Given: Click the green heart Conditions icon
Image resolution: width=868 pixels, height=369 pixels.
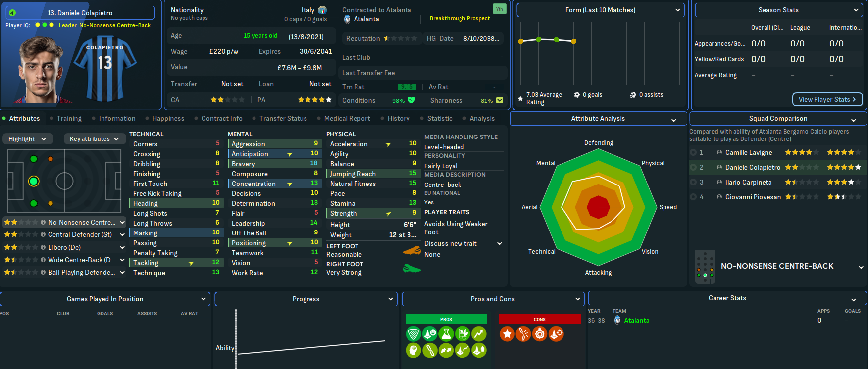Looking at the screenshot, I should point(411,100).
